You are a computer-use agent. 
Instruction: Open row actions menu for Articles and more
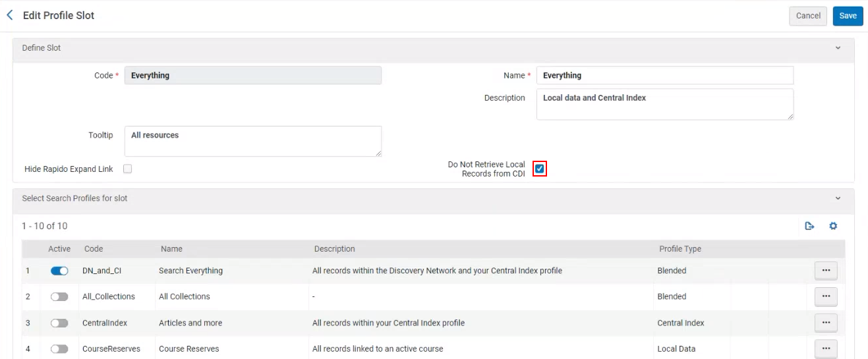pos(826,323)
